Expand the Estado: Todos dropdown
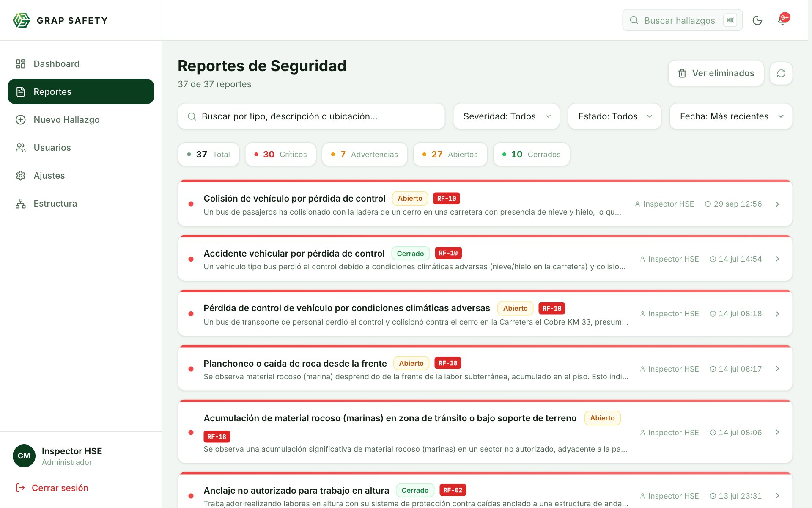 pos(614,116)
